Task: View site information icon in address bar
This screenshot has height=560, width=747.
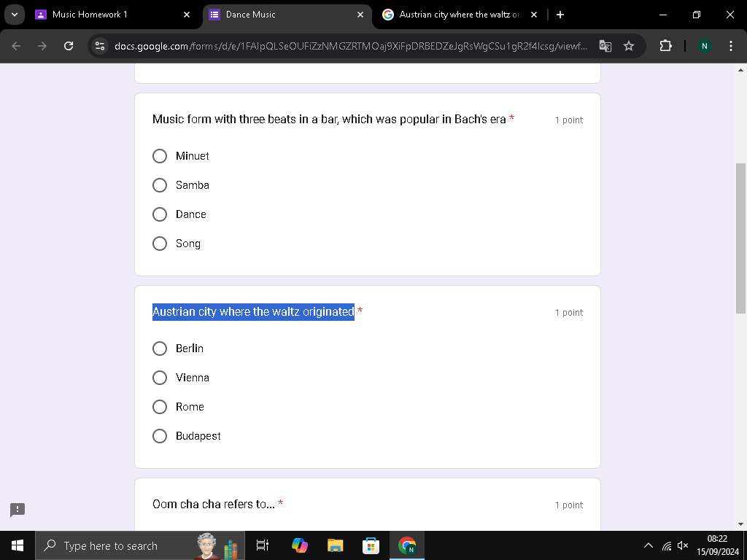Action: click(99, 46)
